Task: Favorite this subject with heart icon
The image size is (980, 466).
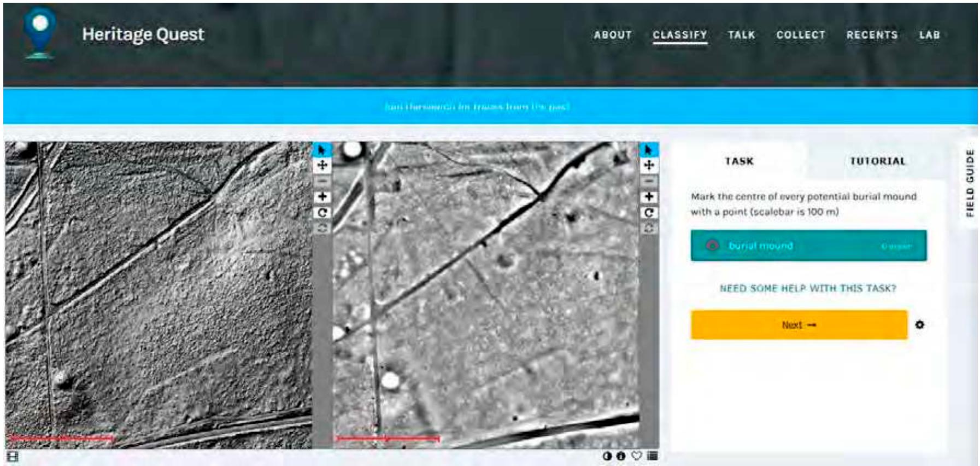Action: pos(636,456)
